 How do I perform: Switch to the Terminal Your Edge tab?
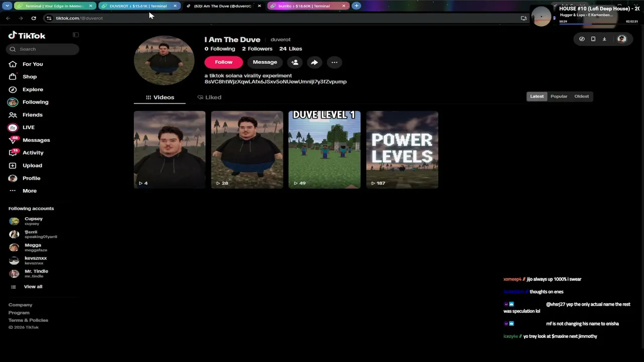point(54,6)
